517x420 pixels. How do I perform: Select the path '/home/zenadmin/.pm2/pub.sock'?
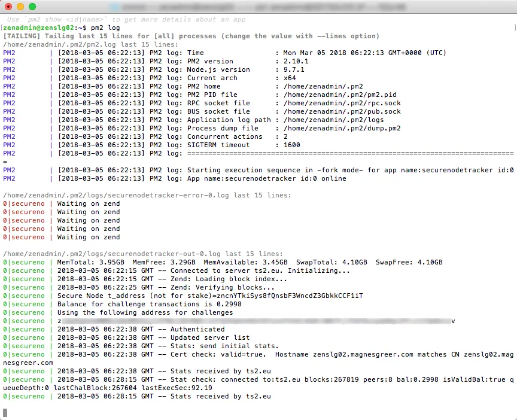(x=342, y=111)
